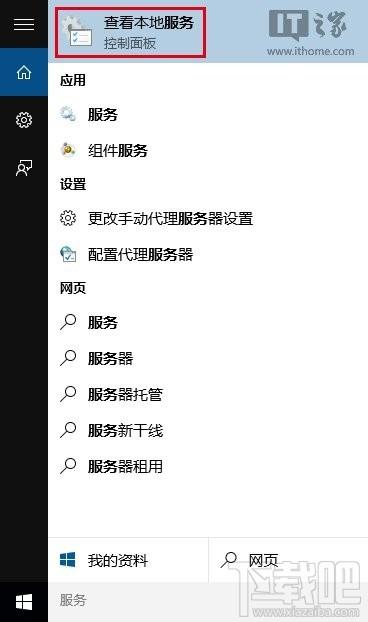
Task: Switch to 网页 search tab
Action: pyautogui.click(x=288, y=561)
